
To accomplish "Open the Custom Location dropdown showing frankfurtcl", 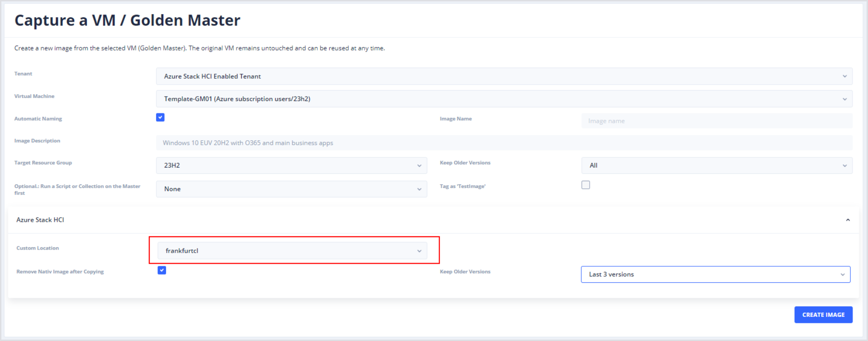I will tap(292, 251).
